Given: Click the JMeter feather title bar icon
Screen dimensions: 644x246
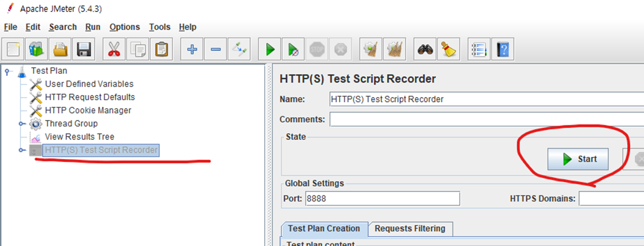Looking at the screenshot, I should click(10, 8).
